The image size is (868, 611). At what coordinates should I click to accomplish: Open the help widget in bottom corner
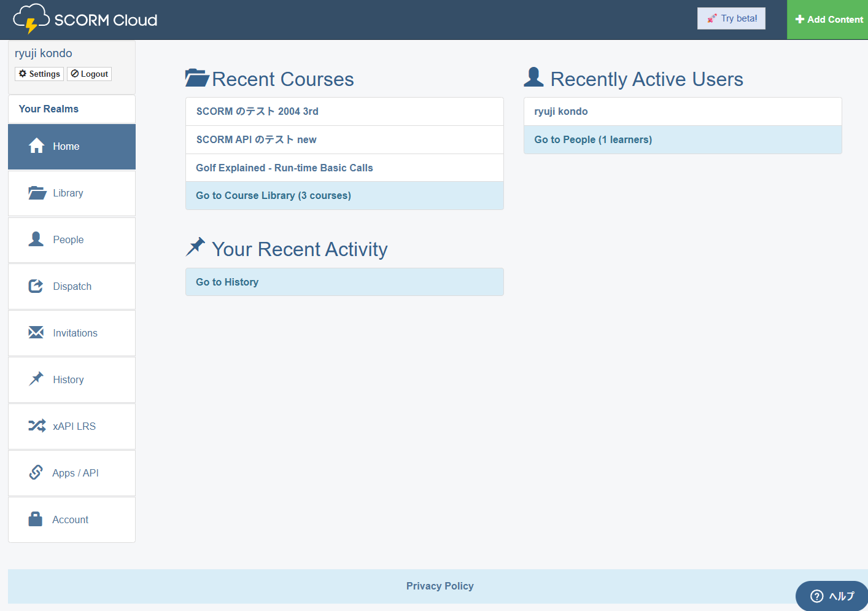pyautogui.click(x=832, y=596)
